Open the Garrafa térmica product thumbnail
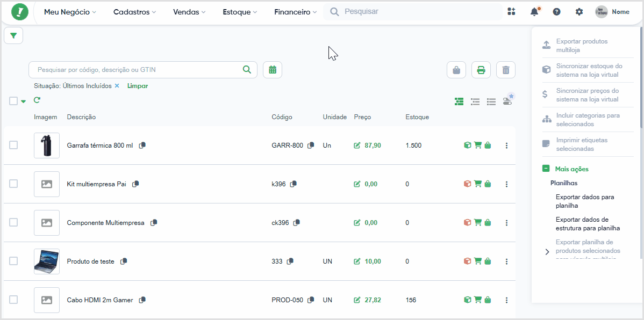The width and height of the screenshot is (644, 320). pos(46,145)
